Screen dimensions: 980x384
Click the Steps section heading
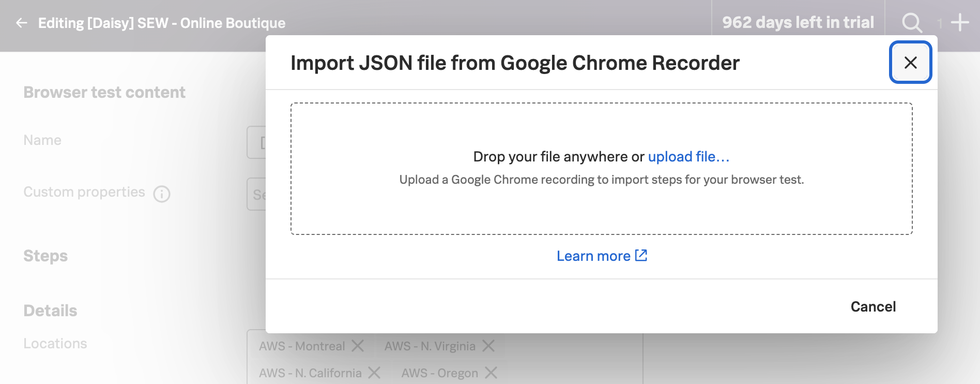pos(45,255)
